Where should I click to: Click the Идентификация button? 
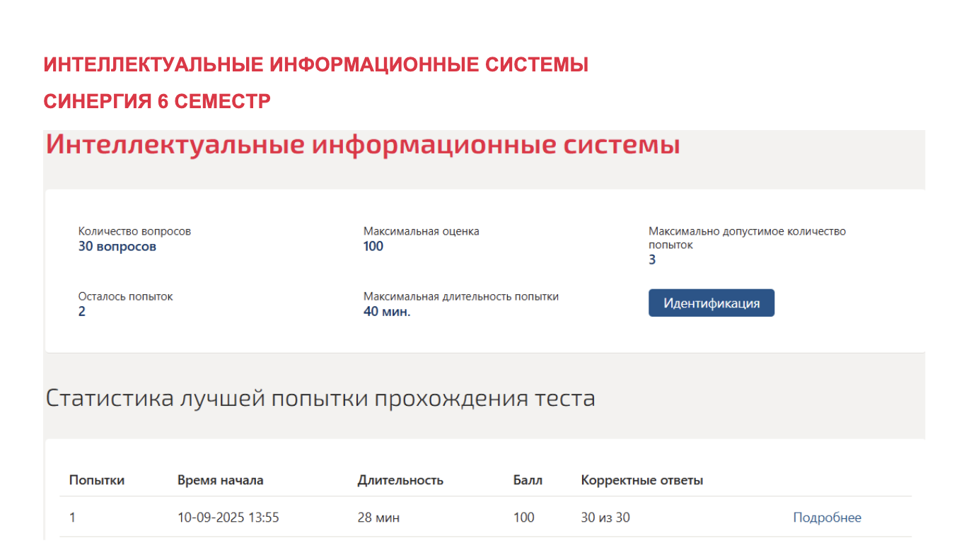point(711,303)
